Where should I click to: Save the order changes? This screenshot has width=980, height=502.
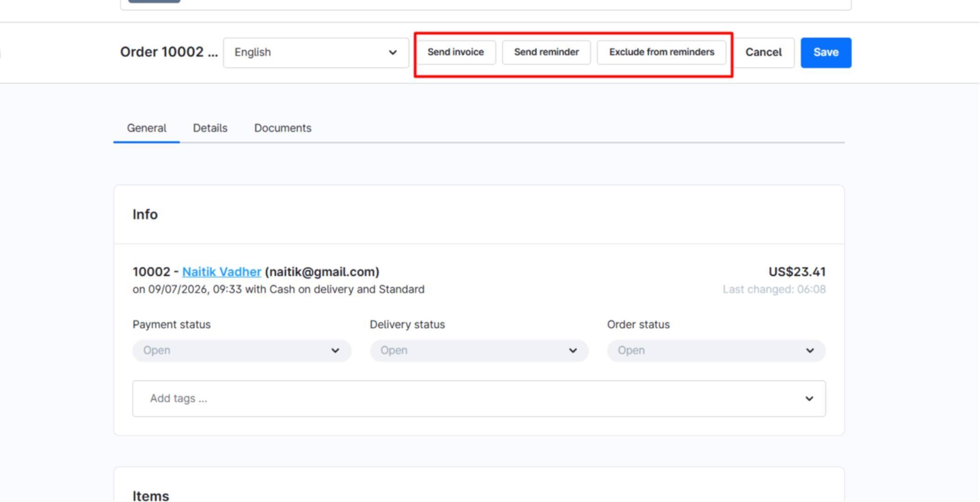coord(826,53)
